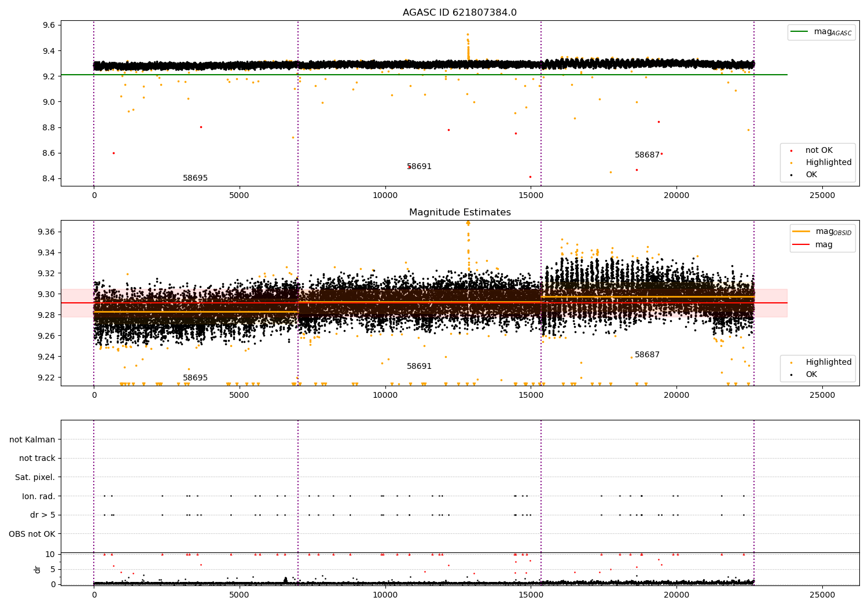Click the 9.0 tick on the top y-axis
The height and width of the screenshot is (608, 868).
pyautogui.click(x=49, y=102)
